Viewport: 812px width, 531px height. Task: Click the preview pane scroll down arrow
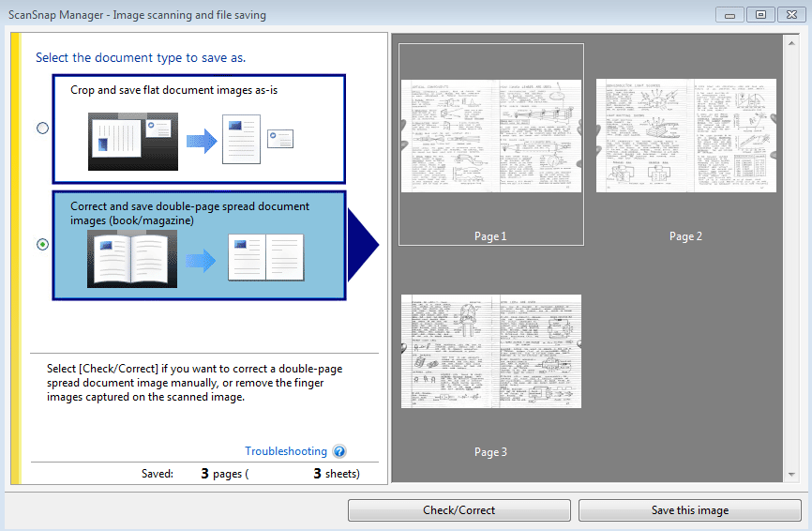pos(791,474)
